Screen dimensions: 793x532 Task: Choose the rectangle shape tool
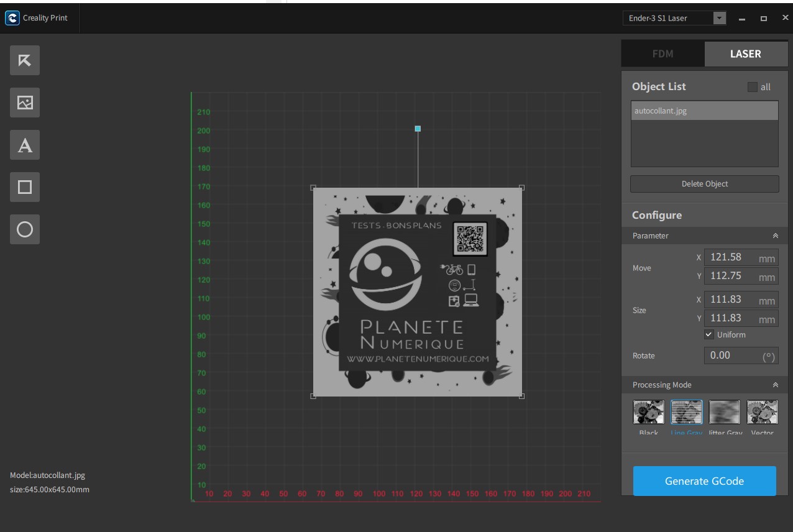click(25, 187)
